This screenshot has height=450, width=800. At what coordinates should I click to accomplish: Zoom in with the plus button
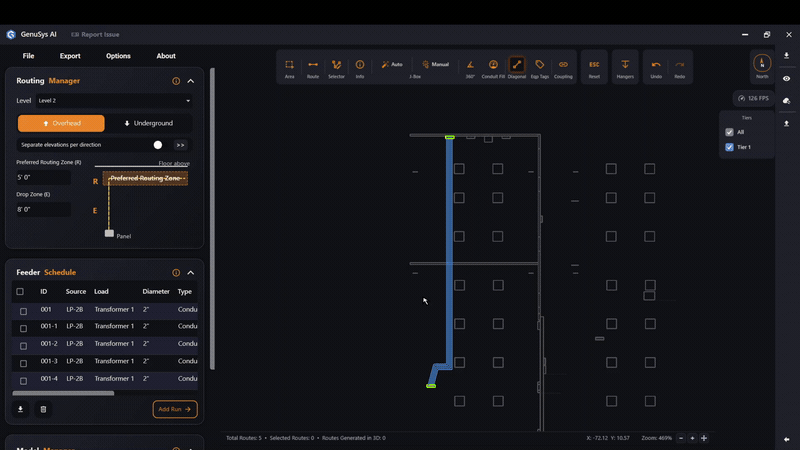692,438
